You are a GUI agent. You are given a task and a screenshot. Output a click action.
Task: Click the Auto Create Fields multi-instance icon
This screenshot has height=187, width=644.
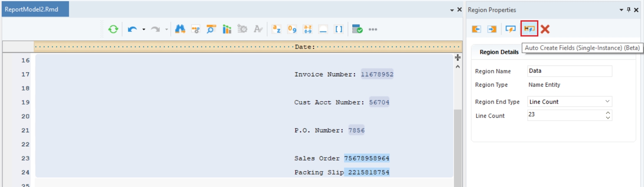(511, 29)
